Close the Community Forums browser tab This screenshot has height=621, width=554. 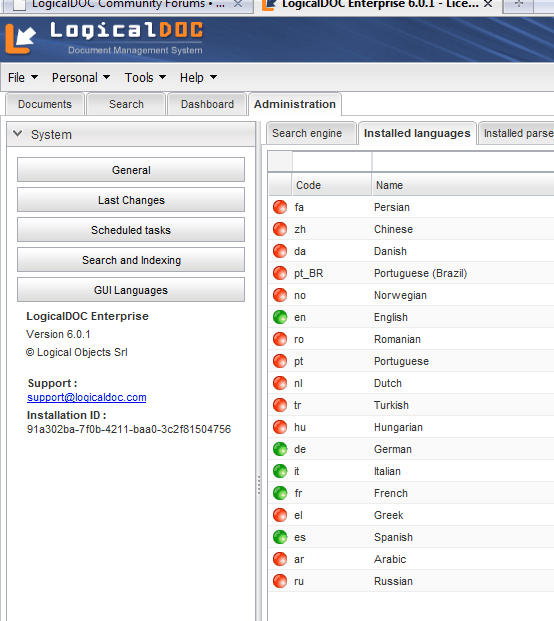tap(238, 4)
